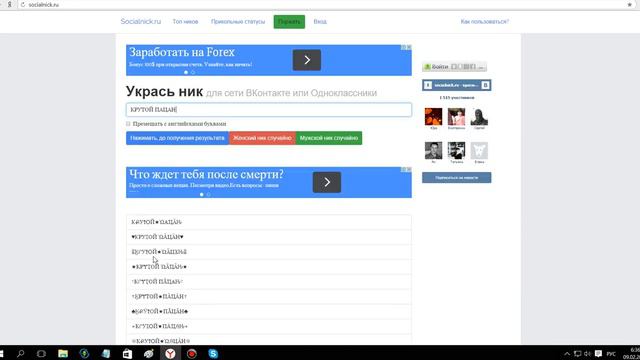Select the first dot indicator on the Forex ad

coord(186,72)
